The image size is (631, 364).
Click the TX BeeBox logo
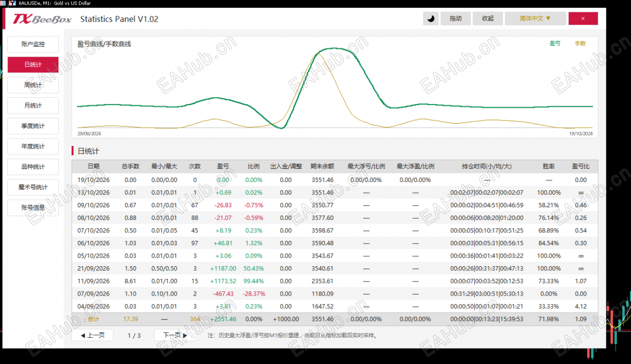(42, 19)
